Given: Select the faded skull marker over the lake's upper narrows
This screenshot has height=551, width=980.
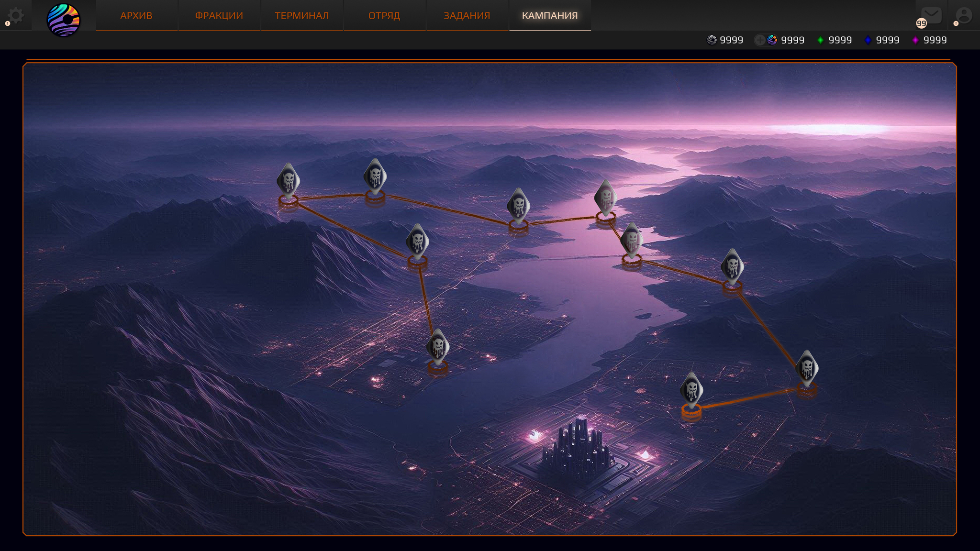Looking at the screenshot, I should coord(605,198).
